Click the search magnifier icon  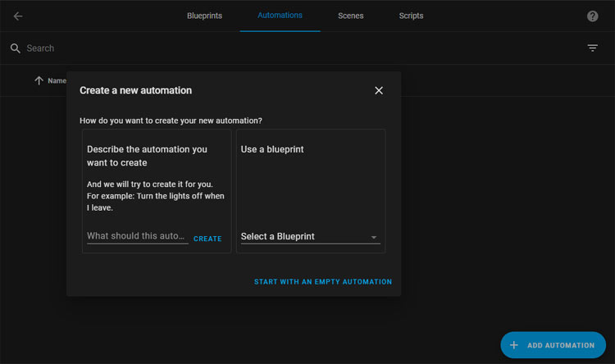(15, 48)
